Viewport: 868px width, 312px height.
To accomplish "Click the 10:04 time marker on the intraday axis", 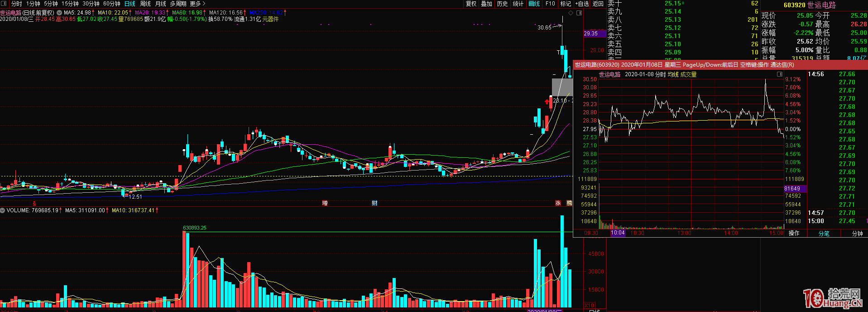I will coord(618,233).
